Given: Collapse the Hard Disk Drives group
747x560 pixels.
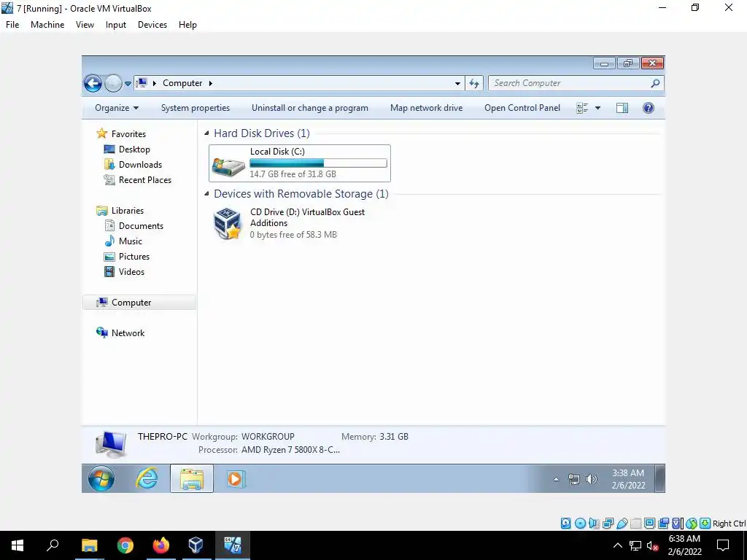Looking at the screenshot, I should pyautogui.click(x=206, y=133).
